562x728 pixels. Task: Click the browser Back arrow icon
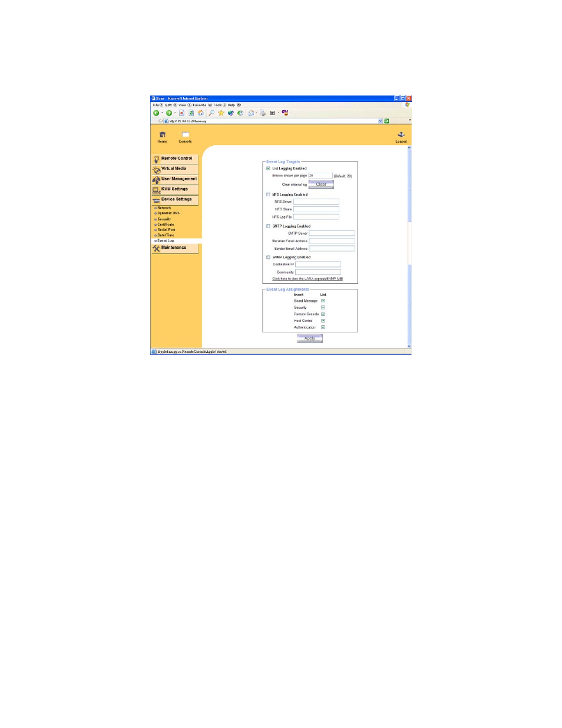tap(156, 113)
